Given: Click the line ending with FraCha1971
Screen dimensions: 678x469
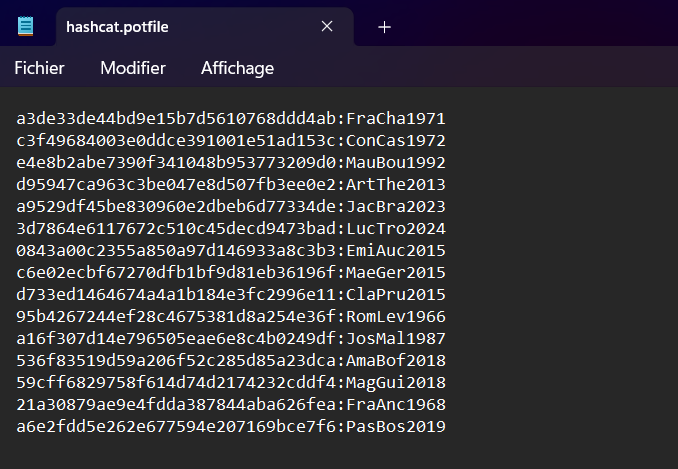Looking at the screenshot, I should (x=231, y=118).
